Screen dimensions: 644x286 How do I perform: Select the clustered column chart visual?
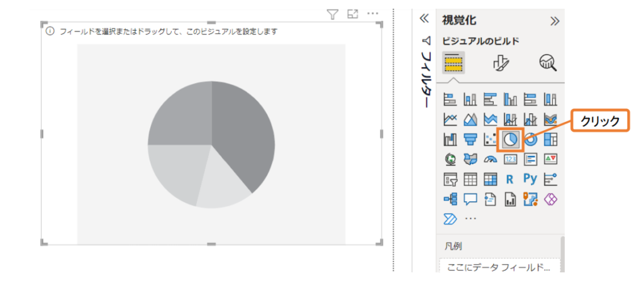point(511,99)
